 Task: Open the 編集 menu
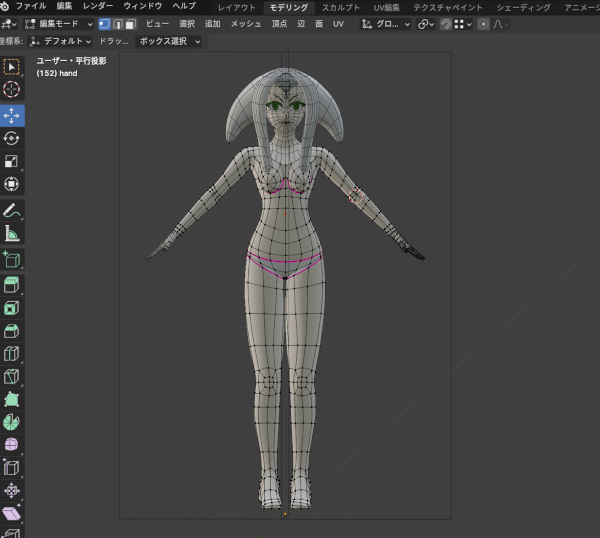(x=64, y=6)
